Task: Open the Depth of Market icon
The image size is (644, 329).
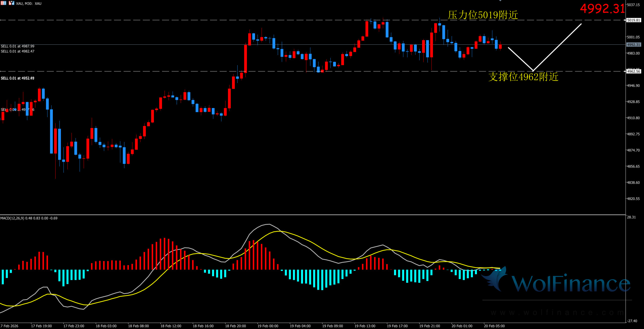Action: (x=3, y=3)
